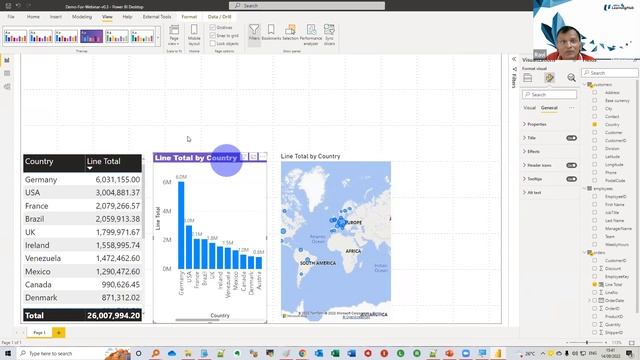
Task: Select the Format visual paintbrush icon
Action: (x=549, y=78)
